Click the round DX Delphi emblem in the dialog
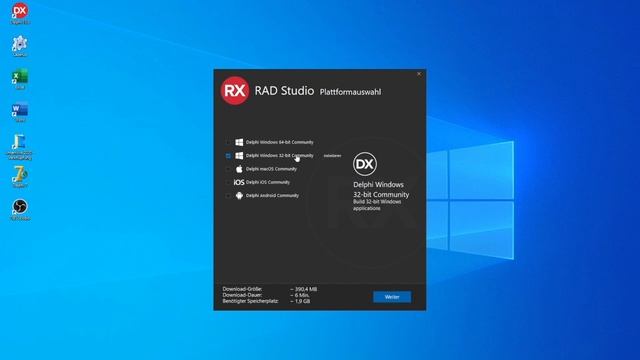 coord(365,164)
